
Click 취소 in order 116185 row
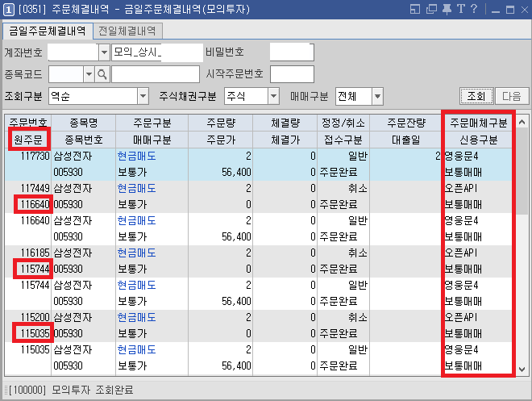click(x=358, y=253)
